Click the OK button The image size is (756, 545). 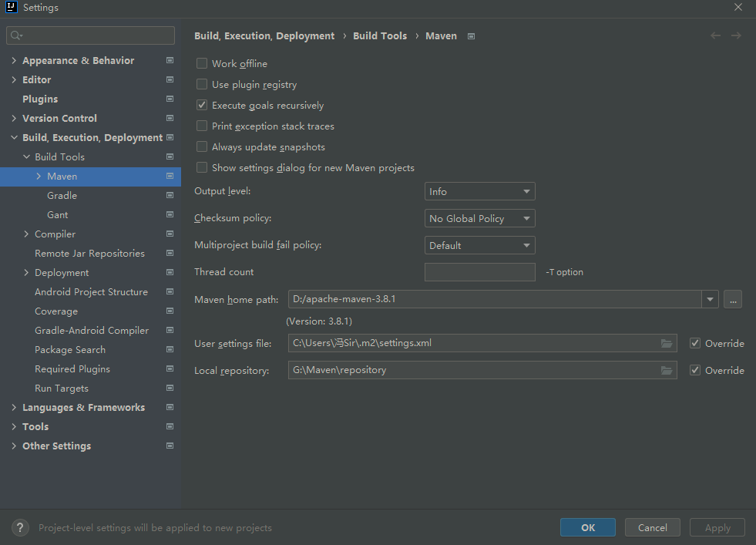588,527
